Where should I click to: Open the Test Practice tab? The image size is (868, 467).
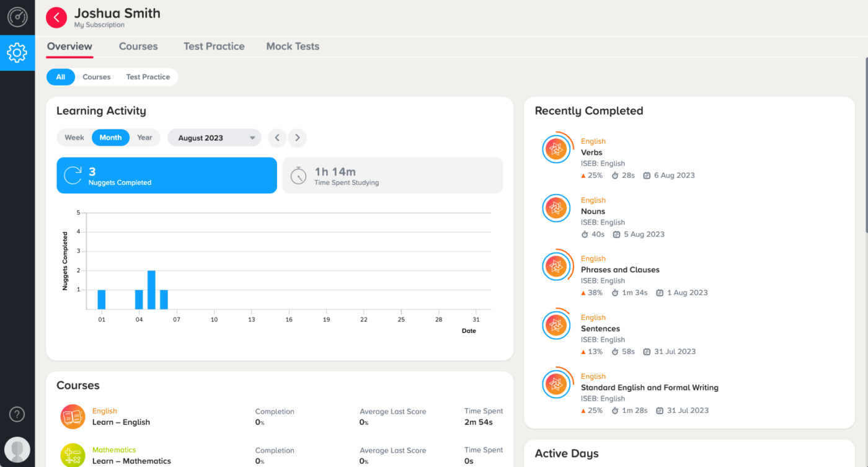(x=214, y=46)
